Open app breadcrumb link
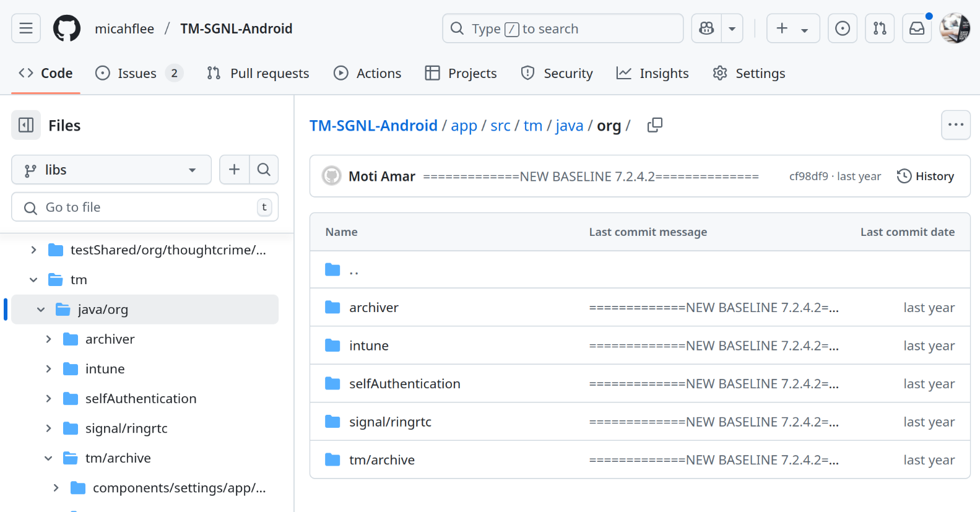This screenshot has width=980, height=512. [464, 126]
